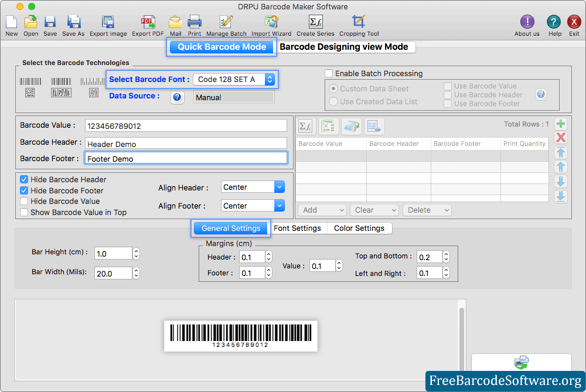Click the barcode preview image

click(241, 336)
